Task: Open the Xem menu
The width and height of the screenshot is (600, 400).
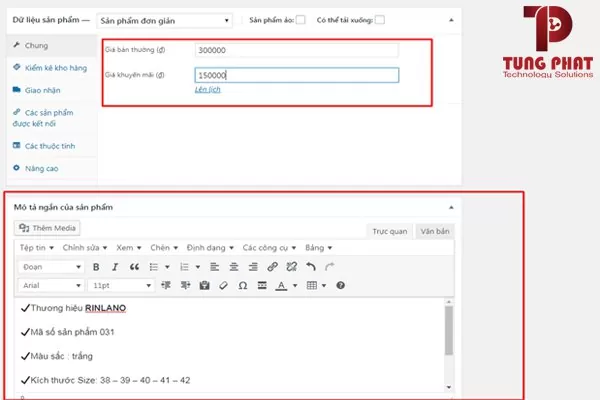Action: click(x=129, y=248)
